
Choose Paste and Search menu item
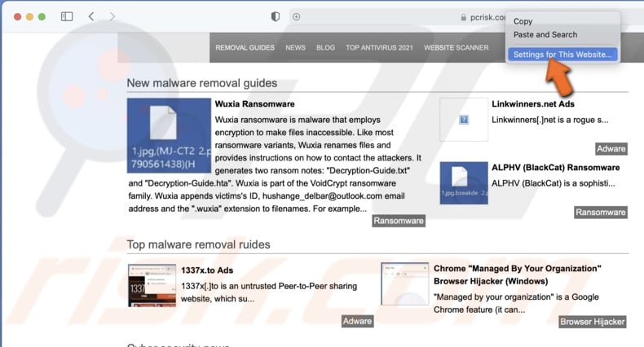tap(545, 35)
